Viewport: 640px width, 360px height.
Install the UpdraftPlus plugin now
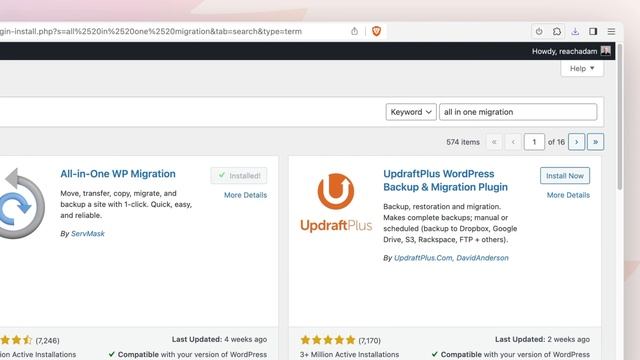[x=565, y=176]
